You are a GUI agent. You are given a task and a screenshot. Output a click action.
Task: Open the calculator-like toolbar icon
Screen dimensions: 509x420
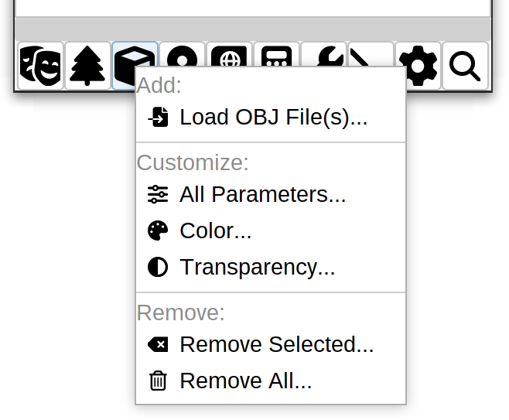click(276, 55)
